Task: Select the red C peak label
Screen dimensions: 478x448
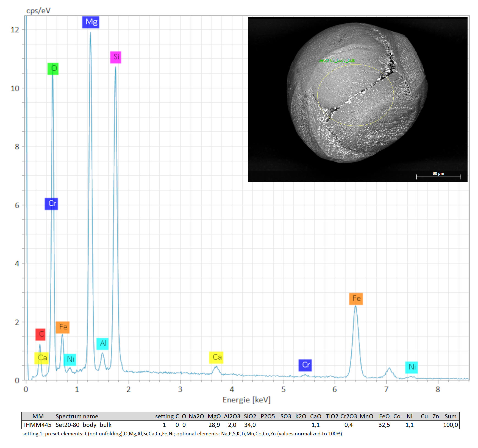Action: click(x=40, y=334)
